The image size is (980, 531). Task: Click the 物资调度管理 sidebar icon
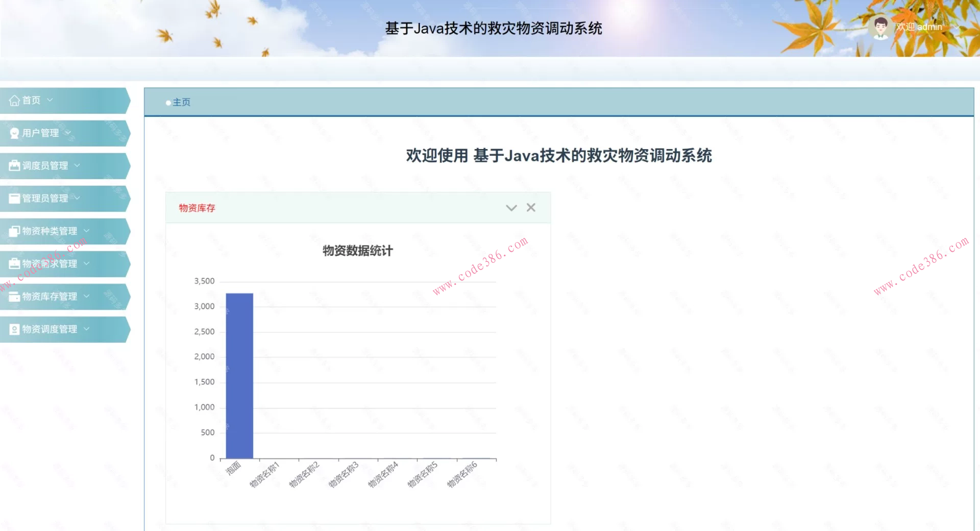[x=14, y=329]
